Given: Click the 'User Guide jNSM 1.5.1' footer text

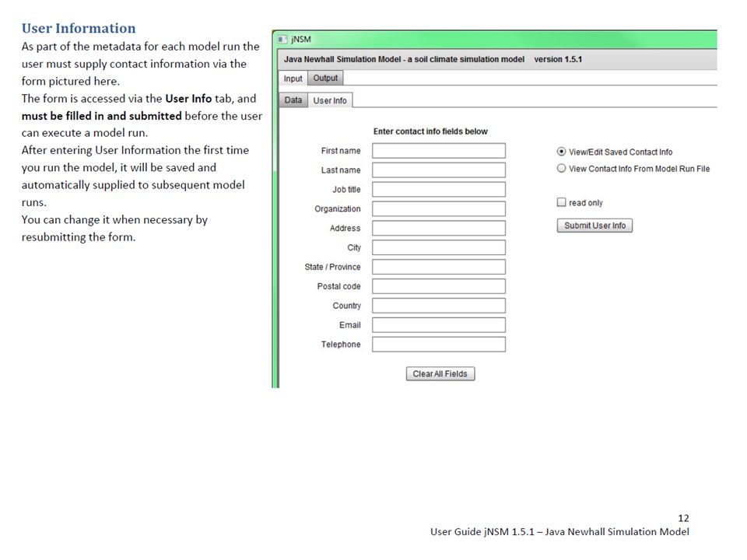Looking at the screenshot, I should [x=482, y=532].
